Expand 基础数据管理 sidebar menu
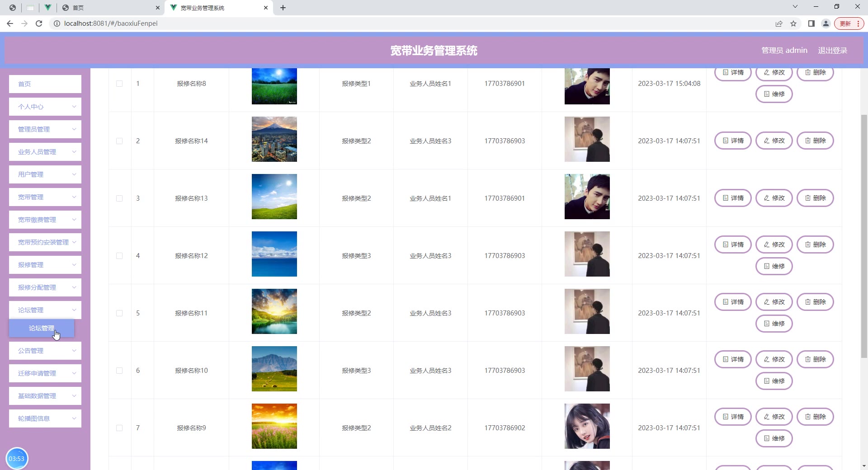 45,396
